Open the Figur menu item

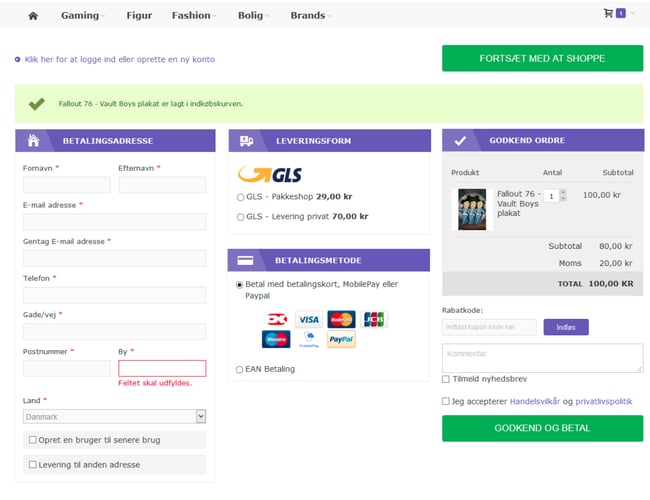click(139, 15)
